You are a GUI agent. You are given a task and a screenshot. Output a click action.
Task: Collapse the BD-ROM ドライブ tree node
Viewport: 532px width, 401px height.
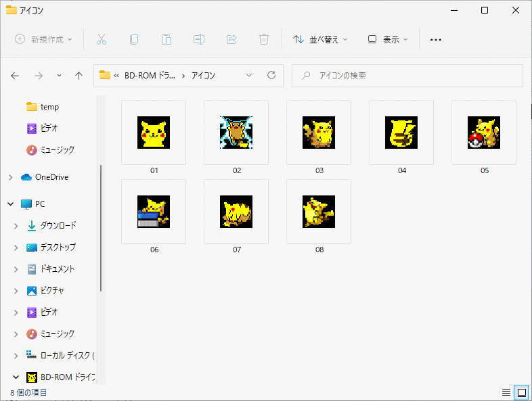click(16, 377)
